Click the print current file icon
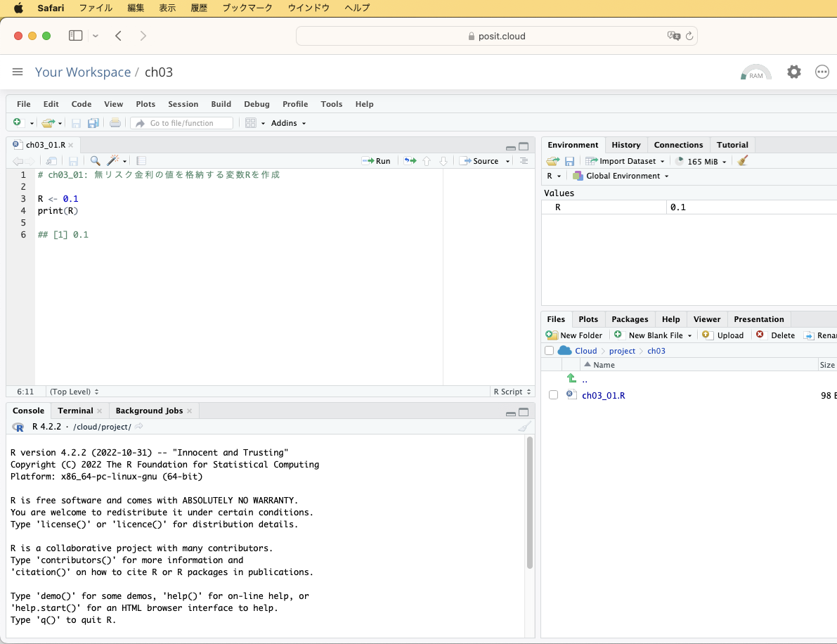Image resolution: width=837 pixels, height=644 pixels. (115, 123)
